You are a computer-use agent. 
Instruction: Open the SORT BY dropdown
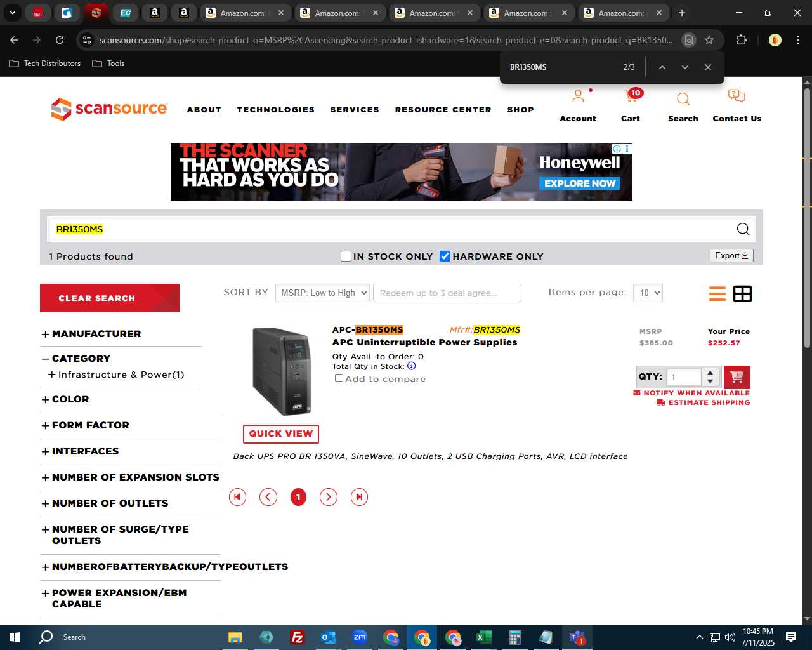[x=322, y=293]
